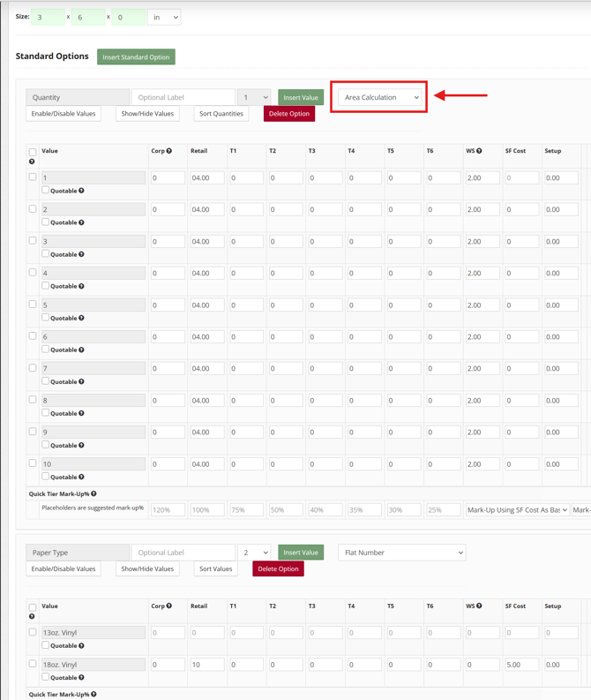Image resolution: width=591 pixels, height=700 pixels.
Task: Click help icon next to WS column header
Action: 480,151
